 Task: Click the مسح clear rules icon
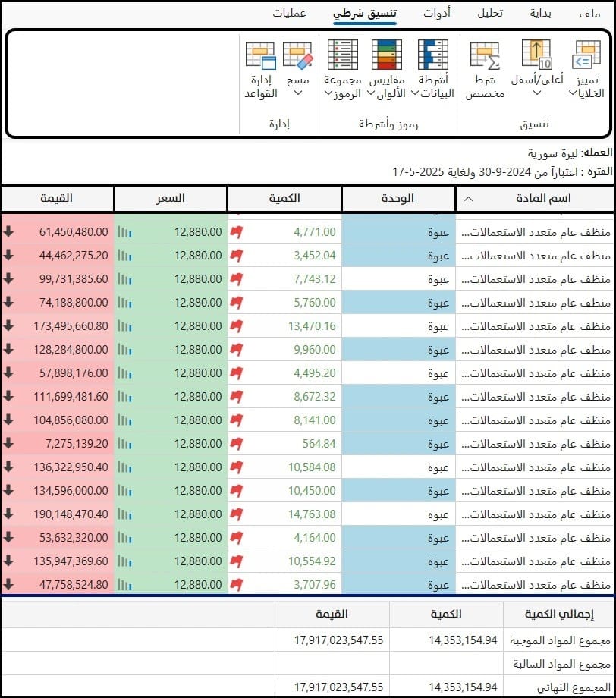pyautogui.click(x=298, y=55)
